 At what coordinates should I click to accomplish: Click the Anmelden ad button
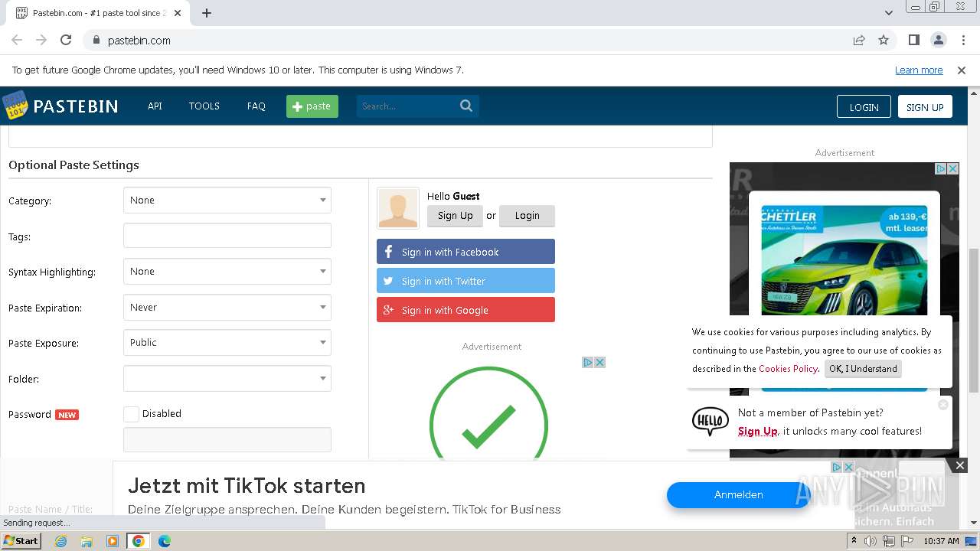(738, 495)
